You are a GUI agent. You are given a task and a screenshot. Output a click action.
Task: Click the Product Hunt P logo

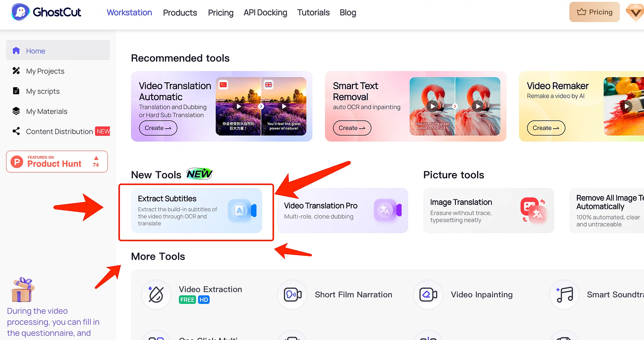point(17,162)
